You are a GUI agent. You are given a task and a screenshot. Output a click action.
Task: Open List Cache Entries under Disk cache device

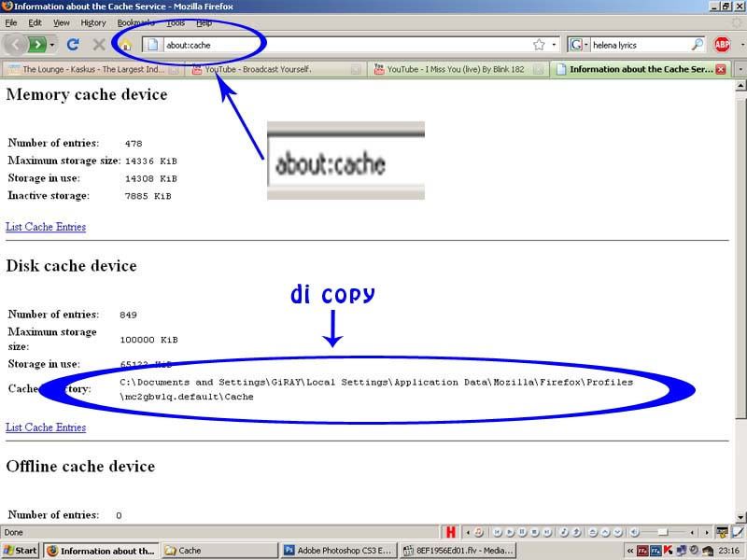click(x=46, y=427)
